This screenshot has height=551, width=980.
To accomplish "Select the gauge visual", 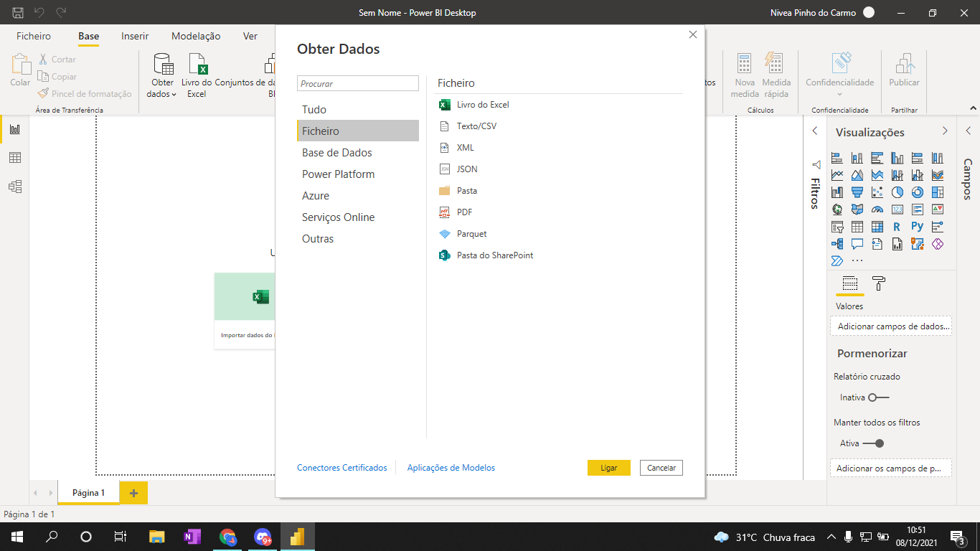I will 877,209.
